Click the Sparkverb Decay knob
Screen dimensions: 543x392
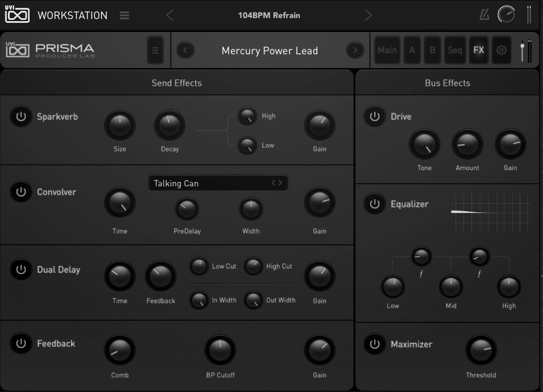click(170, 125)
